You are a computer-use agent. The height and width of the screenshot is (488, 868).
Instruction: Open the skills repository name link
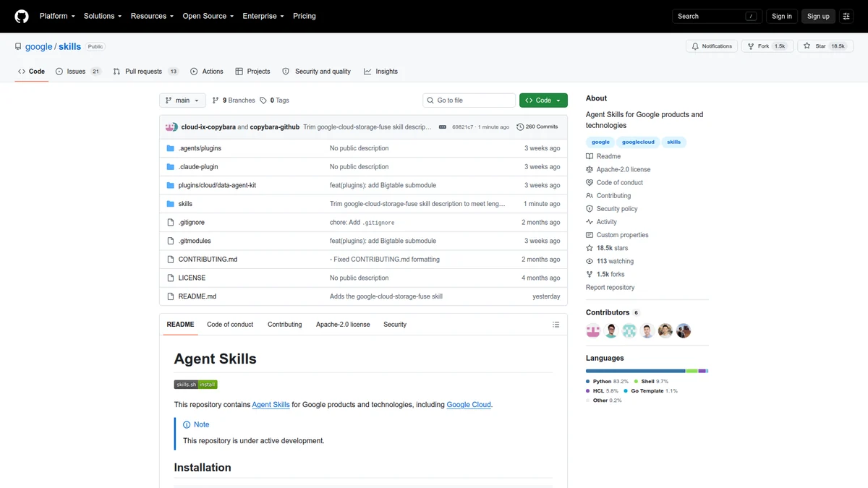click(x=70, y=46)
